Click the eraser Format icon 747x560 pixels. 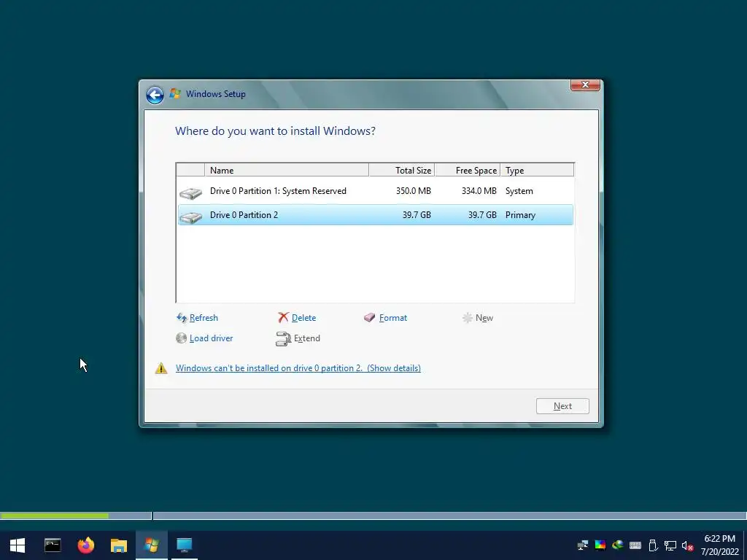point(369,317)
